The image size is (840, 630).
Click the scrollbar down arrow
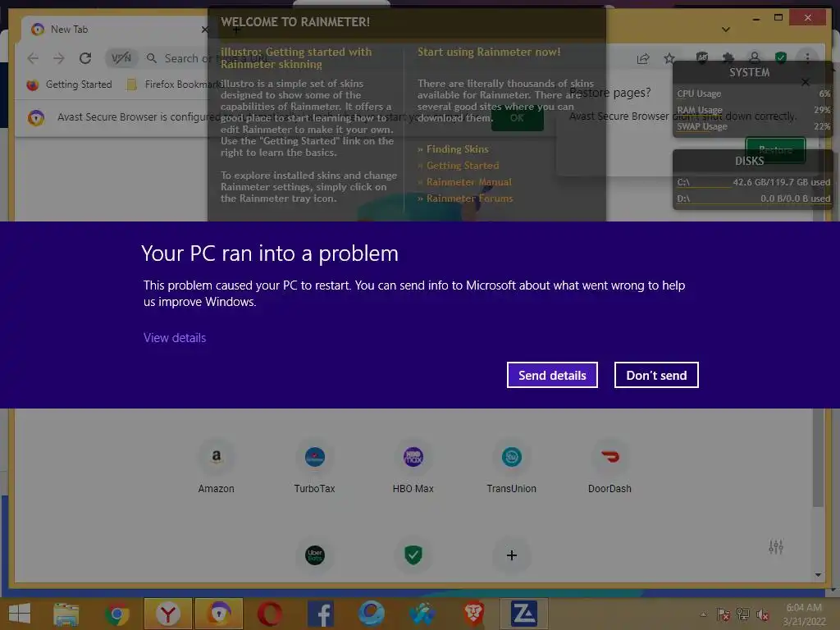click(x=818, y=575)
